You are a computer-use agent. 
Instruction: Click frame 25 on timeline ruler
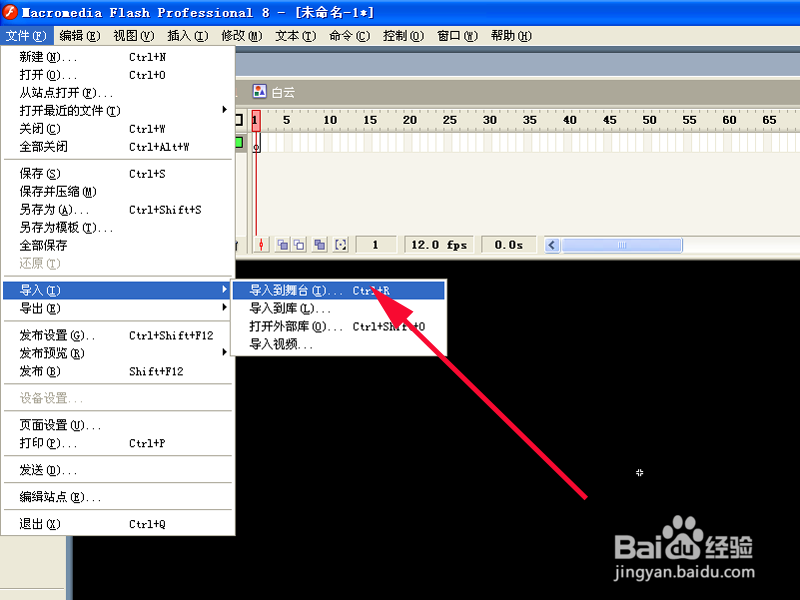click(x=449, y=120)
